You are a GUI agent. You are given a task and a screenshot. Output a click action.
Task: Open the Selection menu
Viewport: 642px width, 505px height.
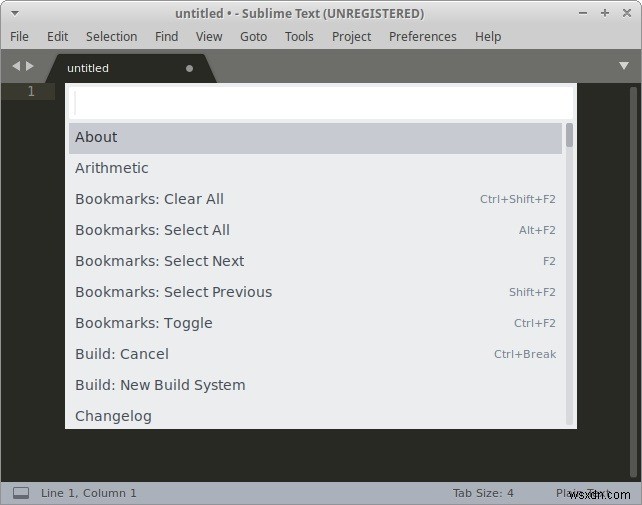click(111, 36)
